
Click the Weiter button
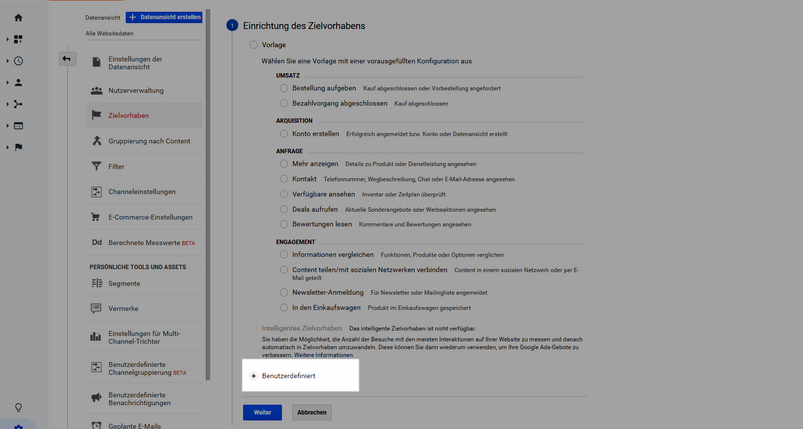262,413
